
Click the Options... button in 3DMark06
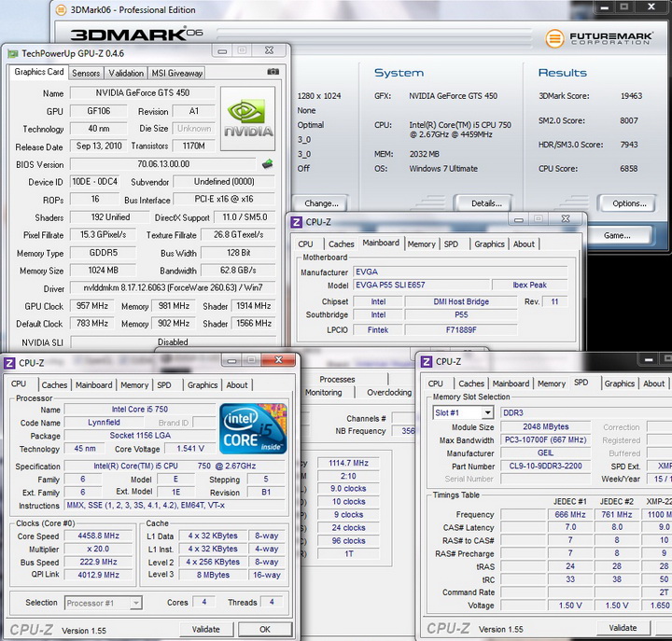629,203
